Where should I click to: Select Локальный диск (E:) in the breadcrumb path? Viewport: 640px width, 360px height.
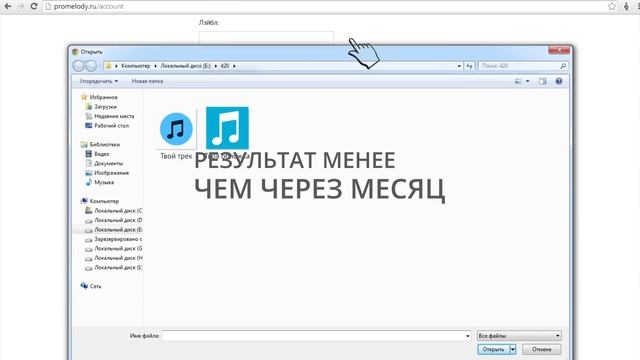point(186,66)
